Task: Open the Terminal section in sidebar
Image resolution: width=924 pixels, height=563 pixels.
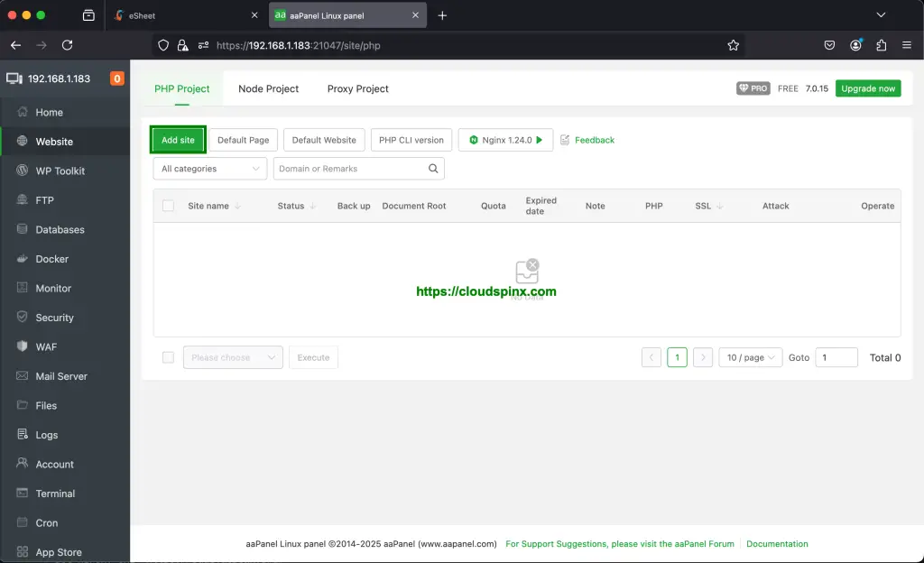Action: [56, 494]
